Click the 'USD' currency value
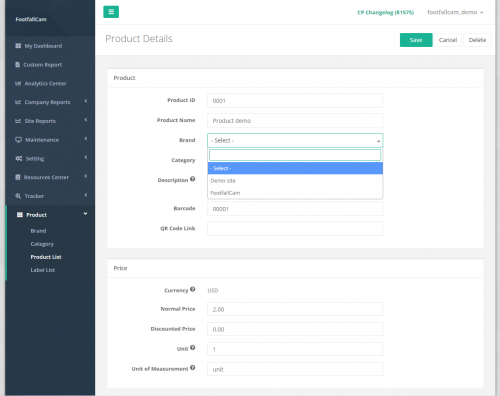 (213, 290)
